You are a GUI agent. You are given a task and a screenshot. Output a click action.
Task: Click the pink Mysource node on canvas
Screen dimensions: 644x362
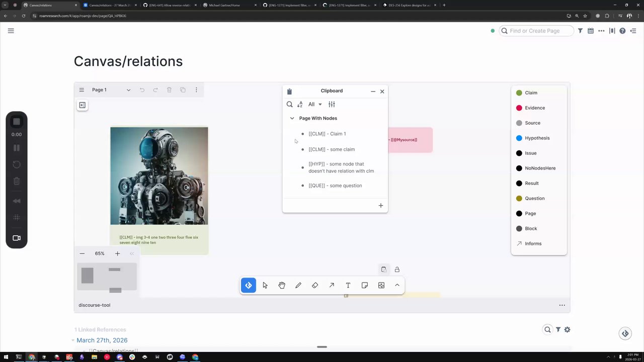(x=410, y=140)
